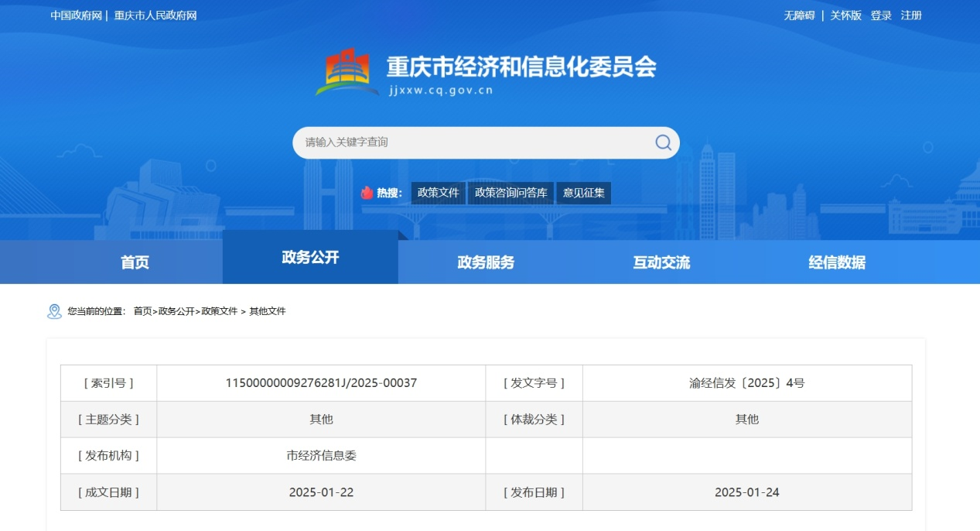Select hot search tag 意见征集
This screenshot has height=531, width=980.
pos(584,193)
